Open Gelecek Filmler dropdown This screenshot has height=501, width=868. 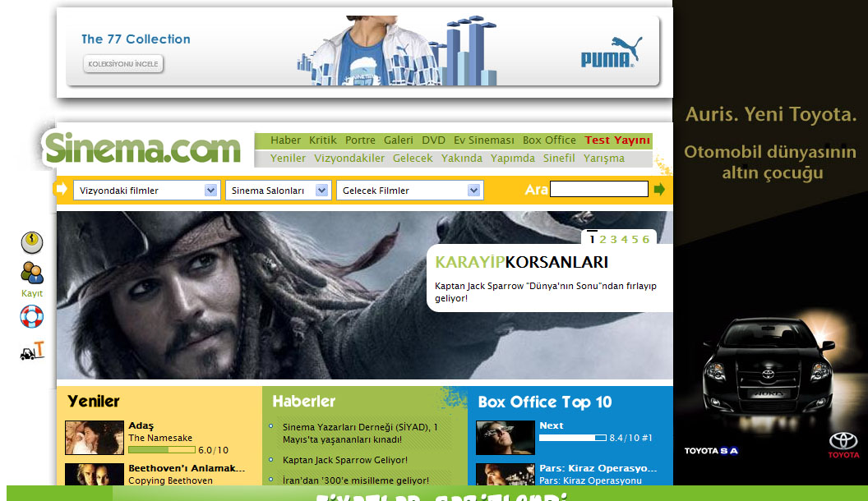click(x=409, y=191)
